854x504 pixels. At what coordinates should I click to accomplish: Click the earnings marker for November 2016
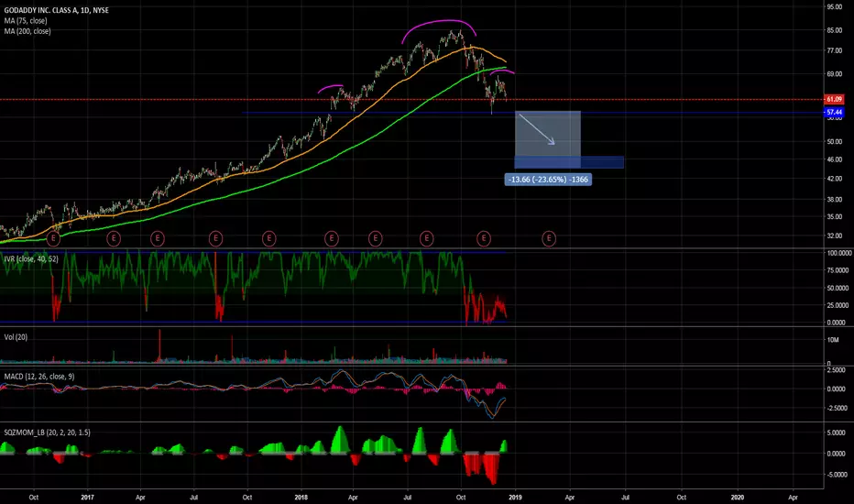pos(53,238)
